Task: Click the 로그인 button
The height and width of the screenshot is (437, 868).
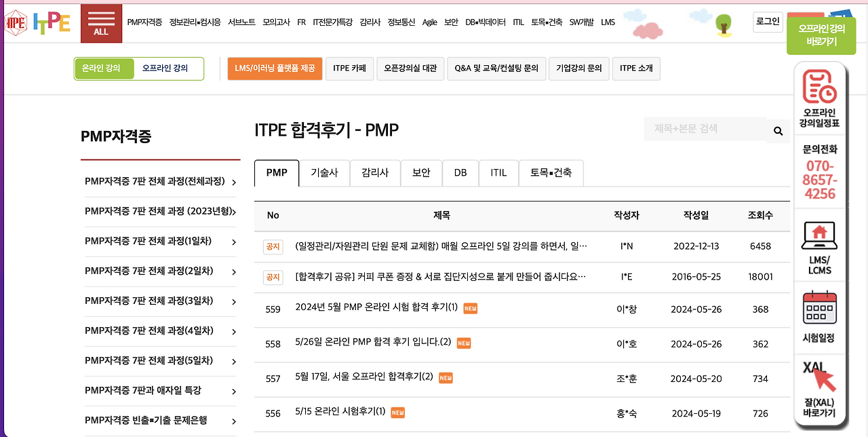Action: coord(767,22)
